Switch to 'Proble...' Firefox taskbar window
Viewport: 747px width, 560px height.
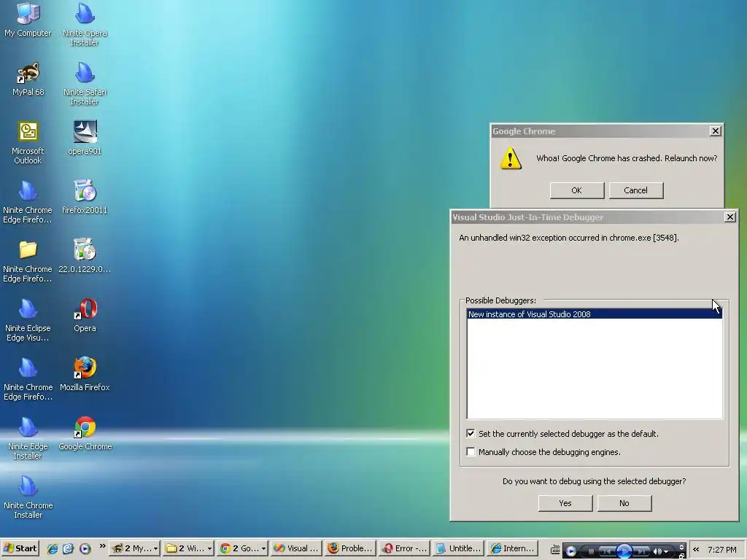tap(350, 548)
